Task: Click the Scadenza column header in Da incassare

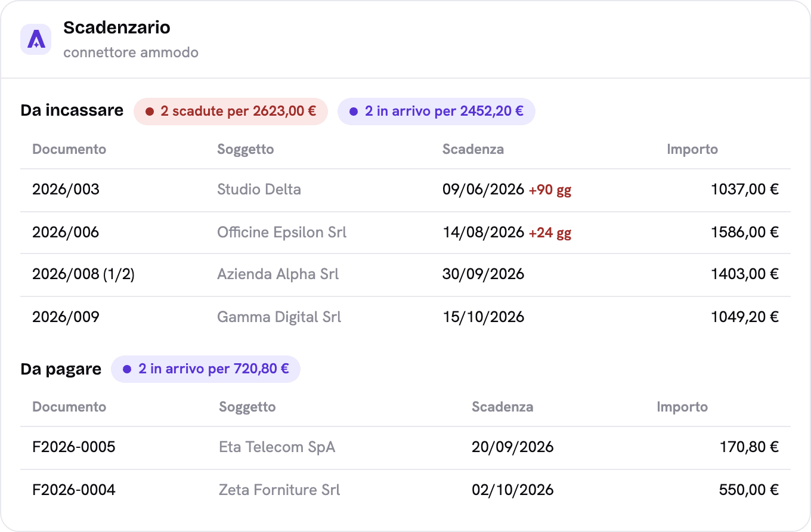Action: (x=473, y=149)
